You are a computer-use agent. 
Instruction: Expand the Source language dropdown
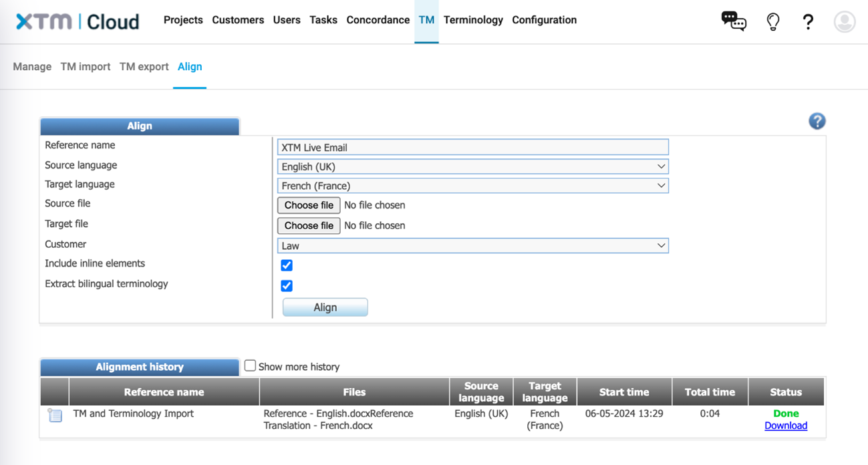(x=472, y=166)
